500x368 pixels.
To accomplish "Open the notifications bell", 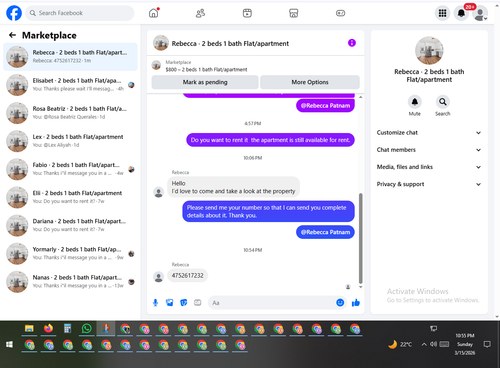I will click(x=461, y=13).
